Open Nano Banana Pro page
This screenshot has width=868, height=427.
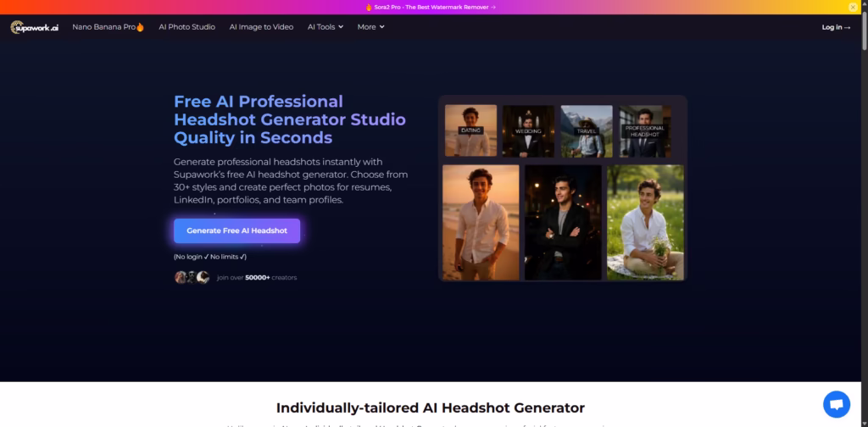pos(108,27)
